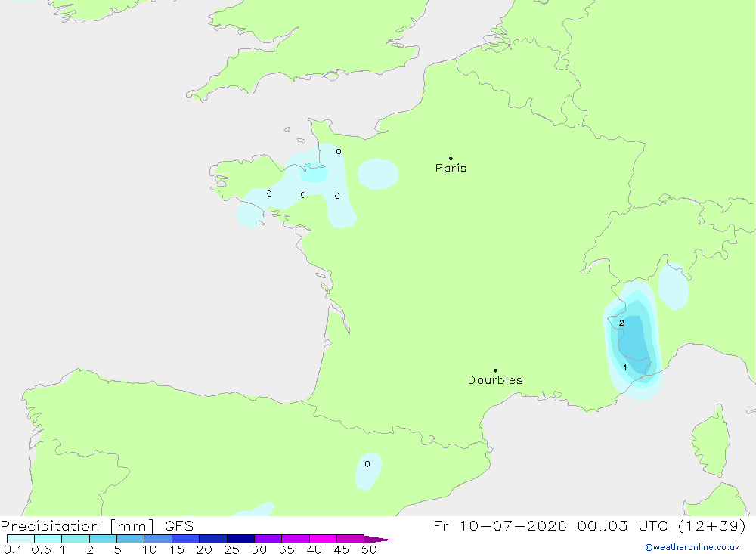Click the legend label '0.1'
This screenshot has height=554, width=756.
(x=13, y=549)
